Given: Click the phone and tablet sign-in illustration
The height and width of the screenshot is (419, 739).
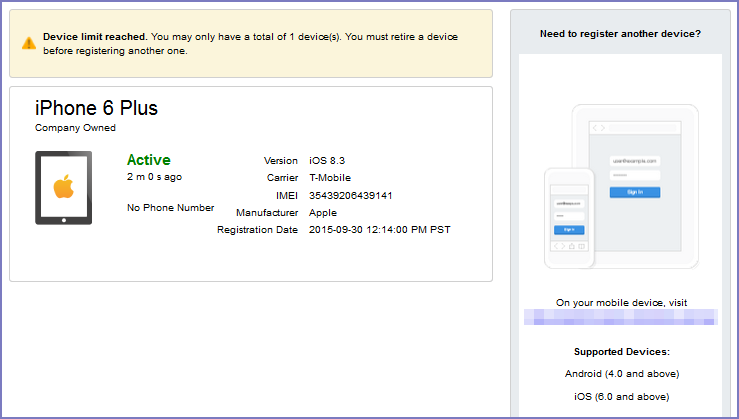Looking at the screenshot, I should [x=621, y=187].
